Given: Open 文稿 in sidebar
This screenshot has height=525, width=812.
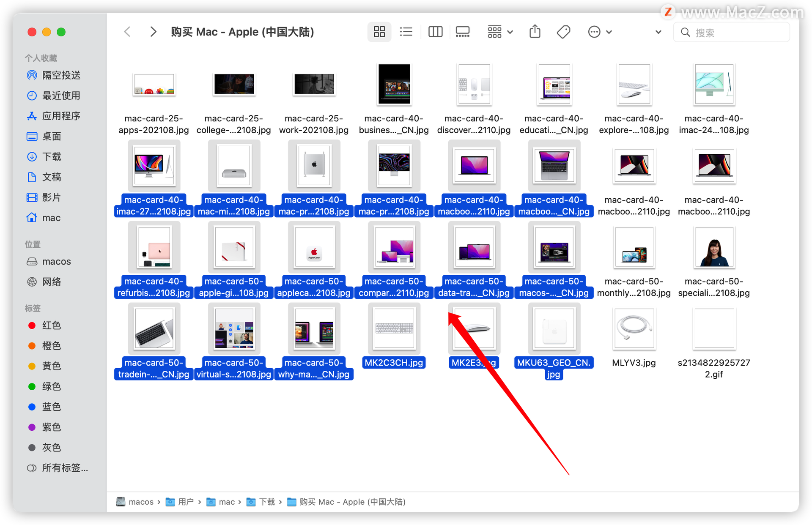Looking at the screenshot, I should click(x=44, y=177).
